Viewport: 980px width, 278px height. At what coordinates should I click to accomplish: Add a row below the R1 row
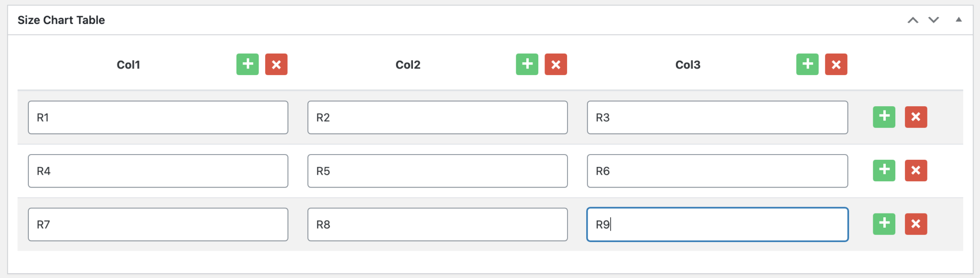click(884, 117)
